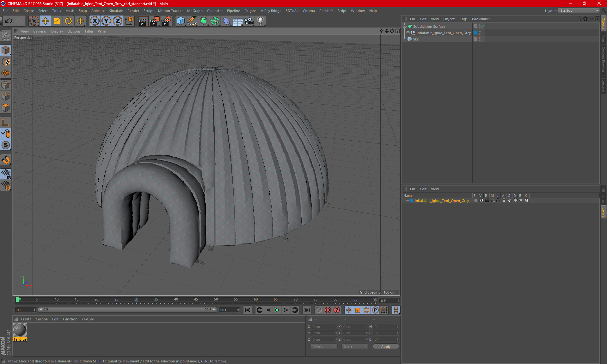Open Scale mode dropdown
Image resolution: width=607 pixels, height=364 pixels.
tap(355, 346)
